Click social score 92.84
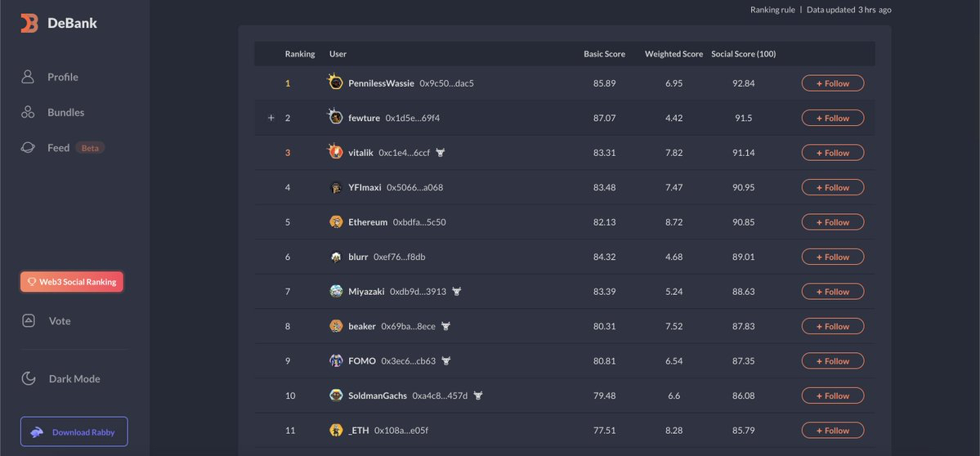The width and height of the screenshot is (980, 456). [x=744, y=83]
